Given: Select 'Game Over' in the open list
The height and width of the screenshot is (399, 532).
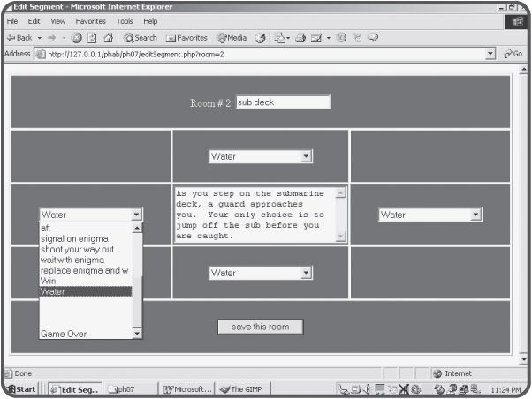Looking at the screenshot, I should coord(63,334).
